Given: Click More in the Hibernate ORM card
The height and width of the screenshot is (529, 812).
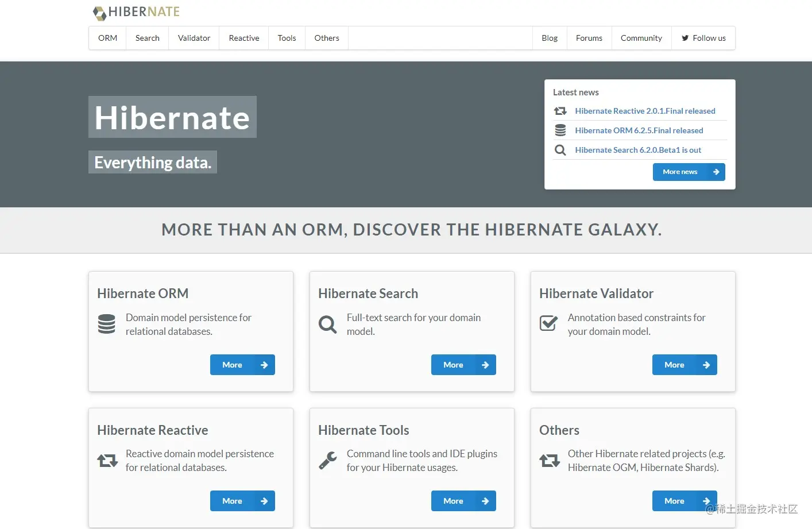Looking at the screenshot, I should tap(242, 365).
